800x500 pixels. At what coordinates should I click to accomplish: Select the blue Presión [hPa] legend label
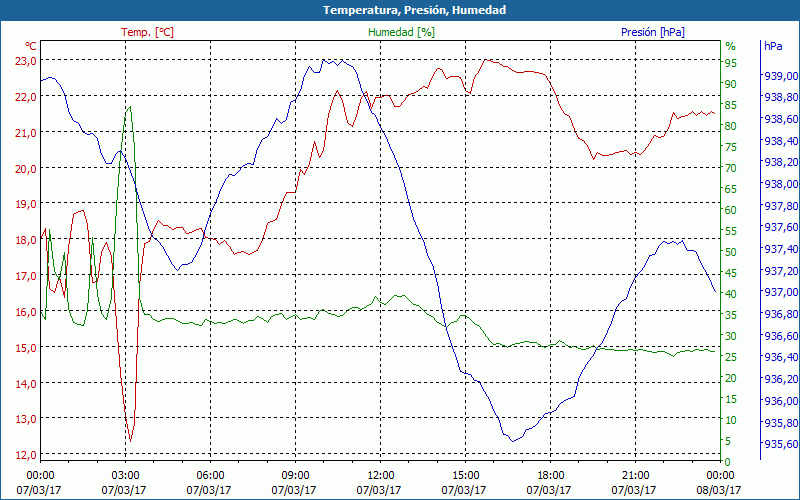(653, 32)
